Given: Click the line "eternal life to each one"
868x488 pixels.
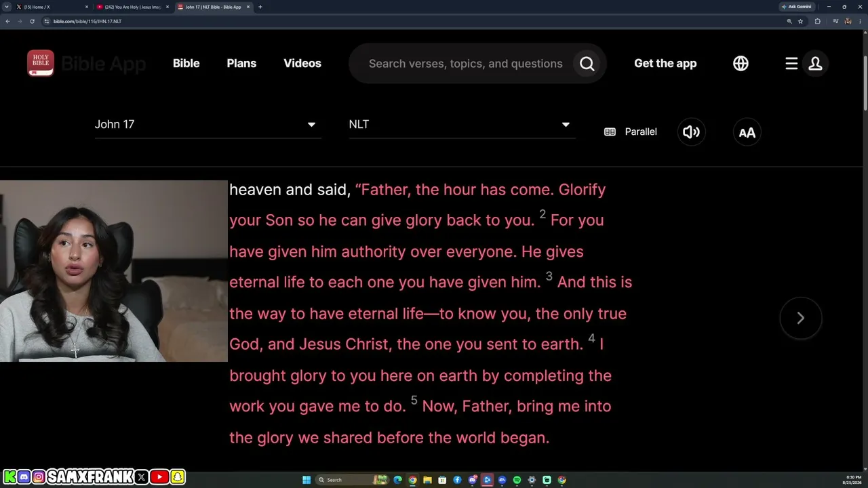Looking at the screenshot, I should coord(431,282).
